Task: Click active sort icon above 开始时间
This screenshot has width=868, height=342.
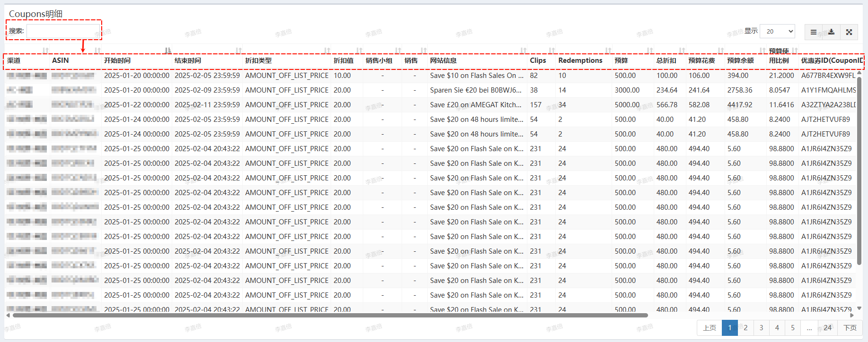Action: (168, 51)
